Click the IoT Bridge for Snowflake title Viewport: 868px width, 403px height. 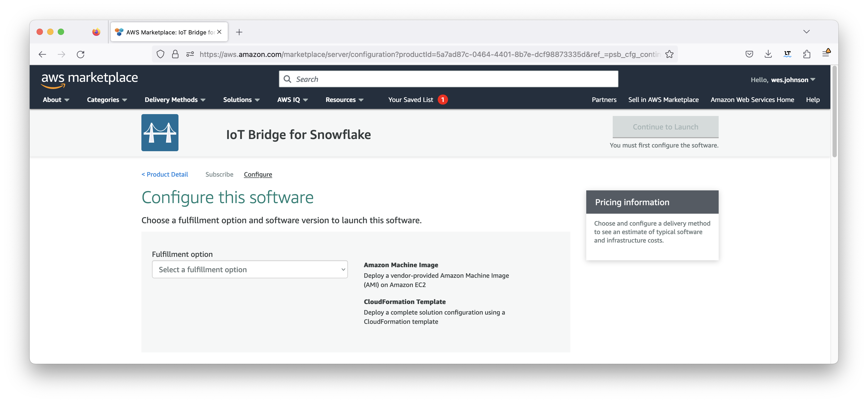(298, 135)
